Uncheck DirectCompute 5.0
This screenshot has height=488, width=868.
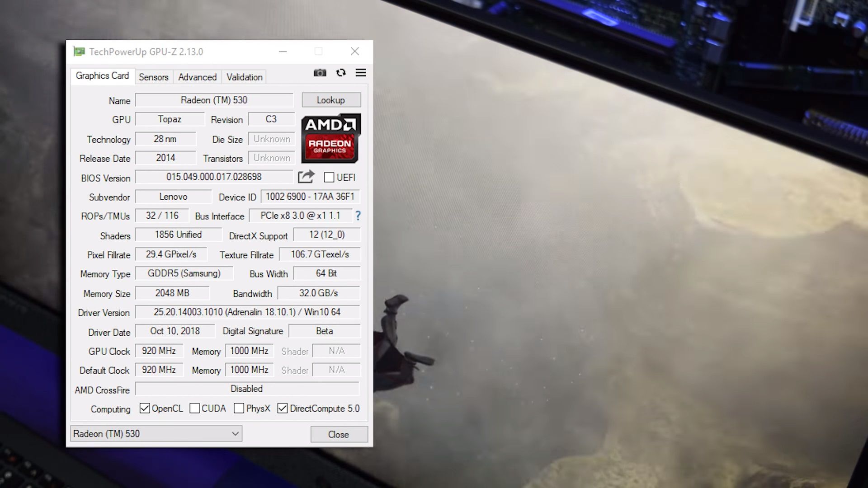(x=282, y=408)
